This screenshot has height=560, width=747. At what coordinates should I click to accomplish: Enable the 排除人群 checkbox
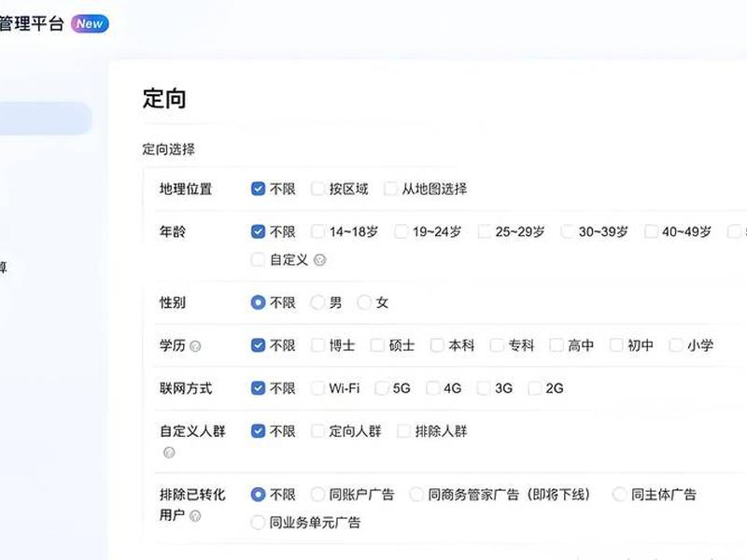point(403,431)
